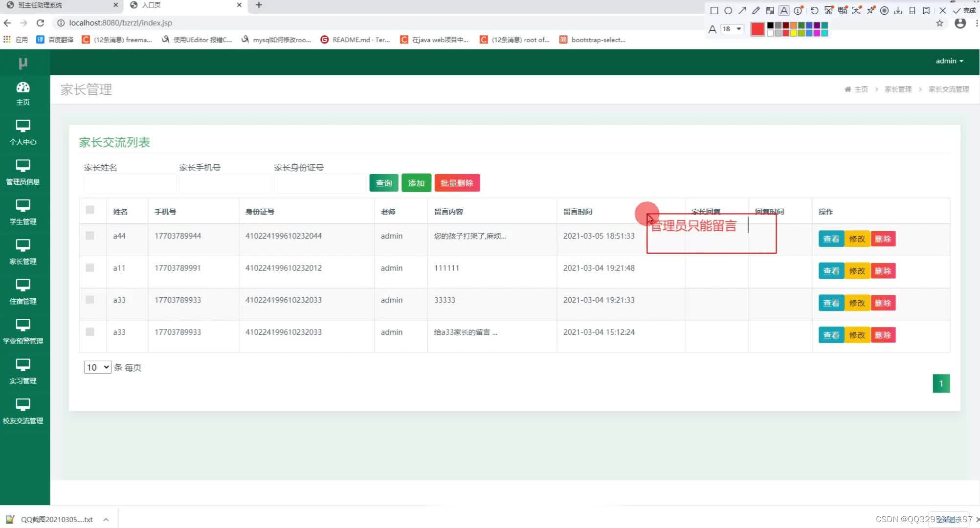Open 管理员信息 in the sidebar
Viewport: 980px width, 528px height.
click(x=23, y=173)
